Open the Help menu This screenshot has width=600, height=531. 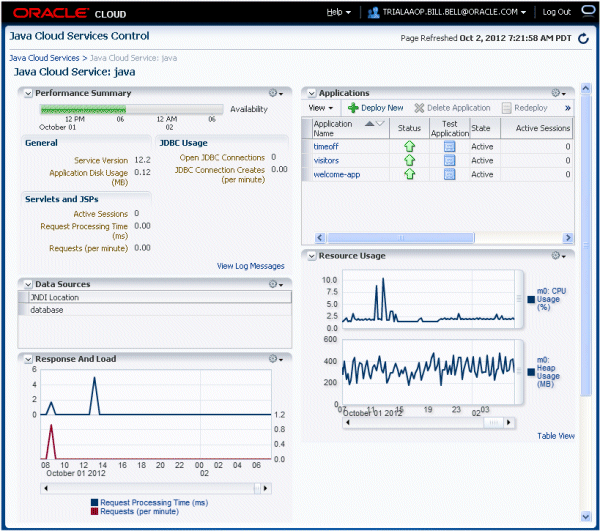[x=339, y=12]
